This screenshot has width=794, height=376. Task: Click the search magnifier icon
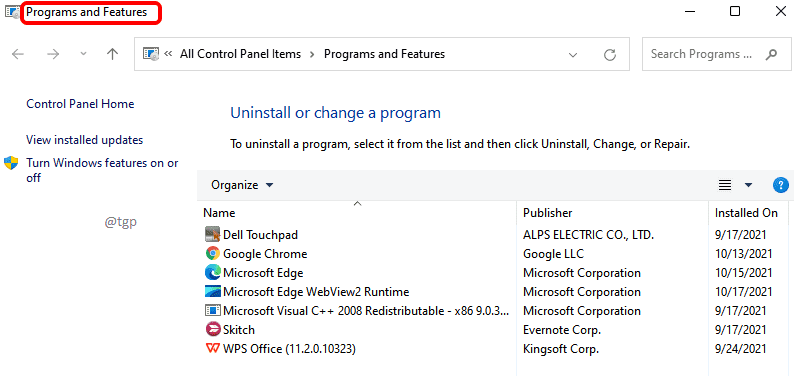pos(771,54)
